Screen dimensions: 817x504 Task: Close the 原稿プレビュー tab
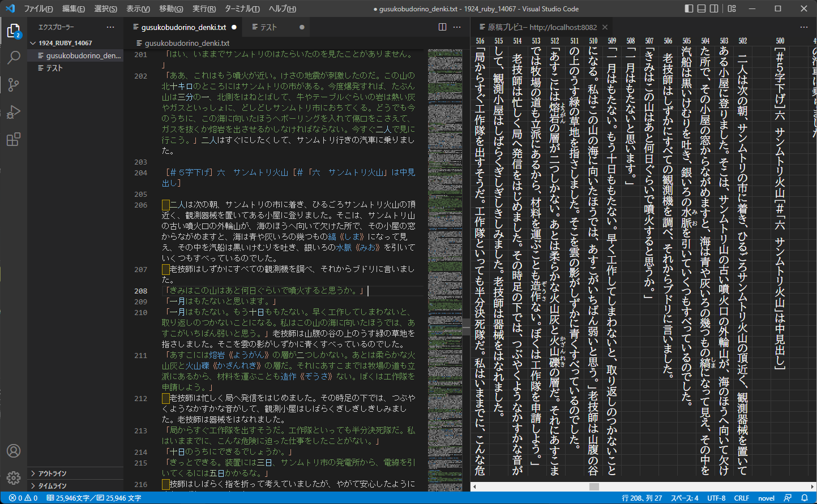click(605, 27)
